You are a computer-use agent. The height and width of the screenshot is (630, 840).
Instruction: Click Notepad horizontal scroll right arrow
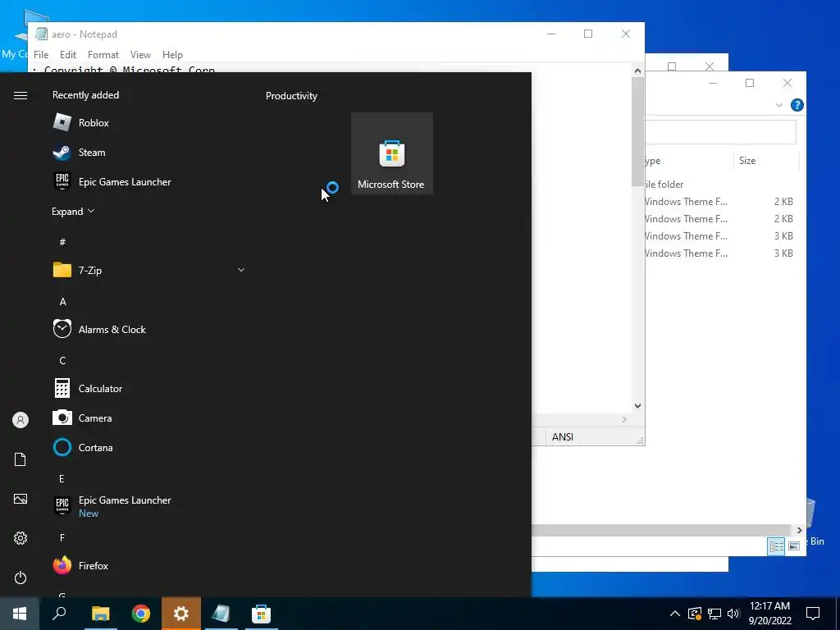[x=624, y=419]
